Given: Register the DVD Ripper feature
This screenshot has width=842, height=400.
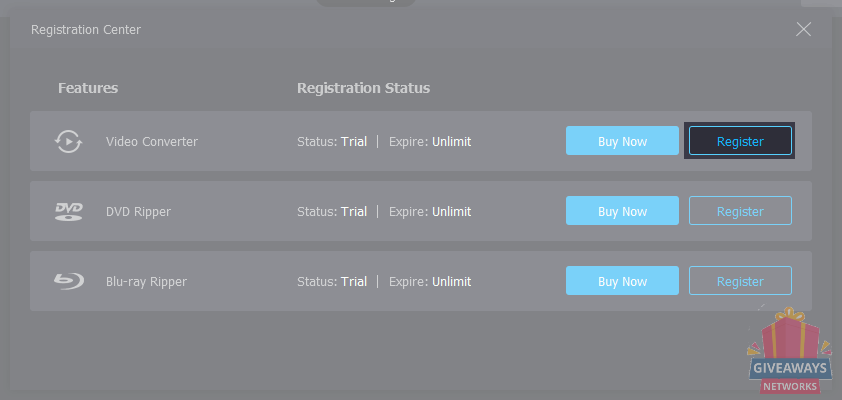Looking at the screenshot, I should coord(740,211).
